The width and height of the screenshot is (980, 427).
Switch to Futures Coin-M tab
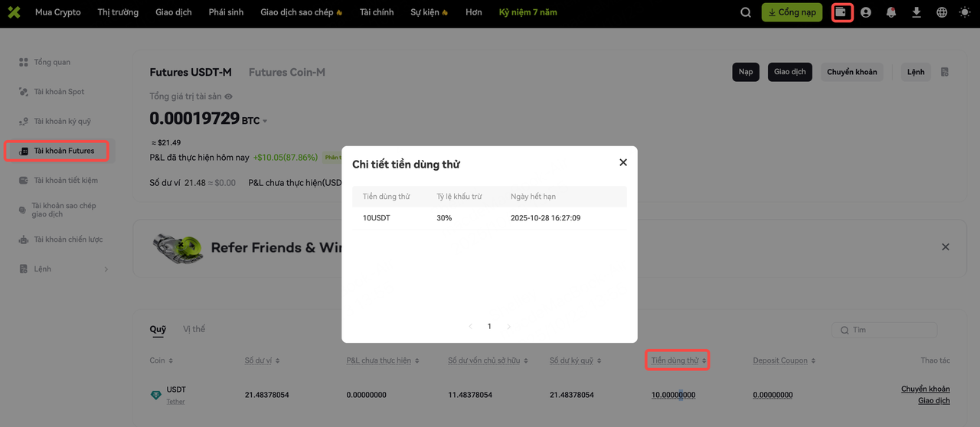click(x=287, y=72)
